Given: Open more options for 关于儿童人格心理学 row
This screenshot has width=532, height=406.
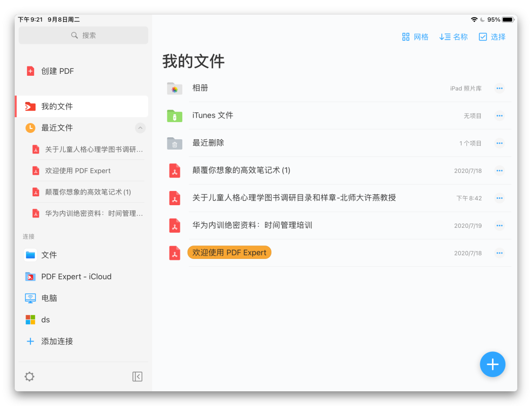Looking at the screenshot, I should [499, 198].
